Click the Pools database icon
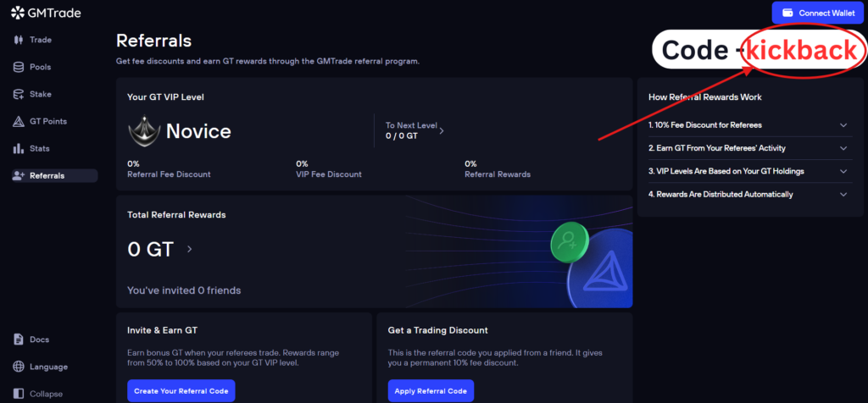 click(x=19, y=67)
